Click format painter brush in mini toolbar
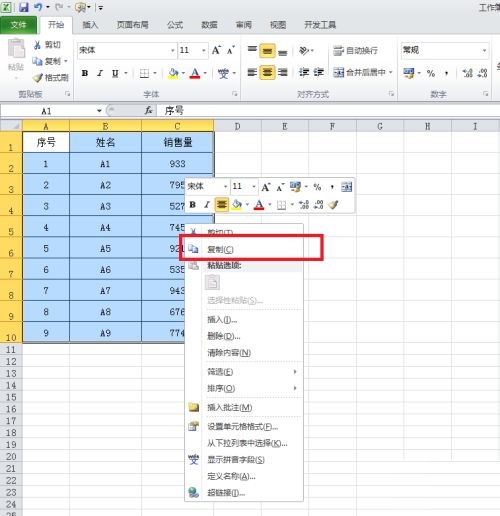This screenshot has width=500, height=516. tap(333, 204)
